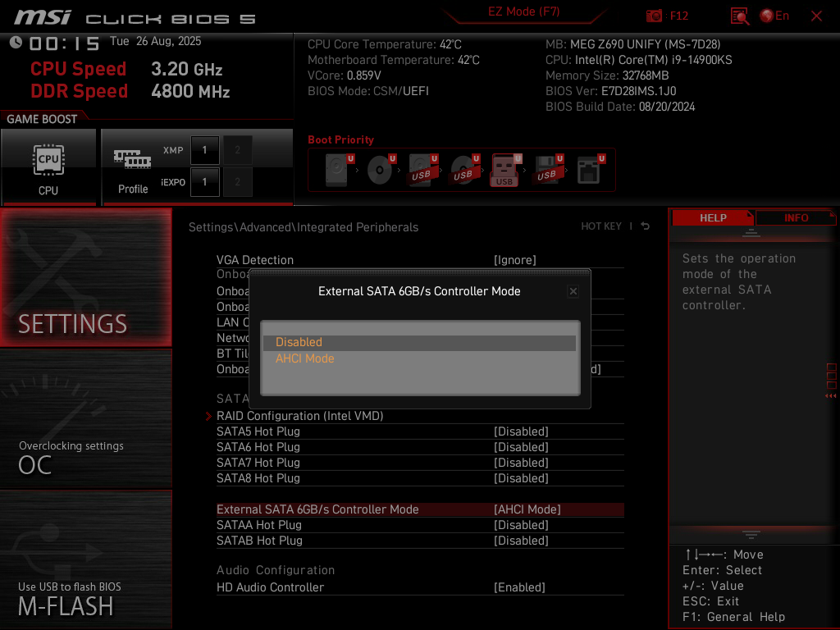Select the optical disc boot device icon
The height and width of the screenshot is (630, 840).
coord(381,170)
